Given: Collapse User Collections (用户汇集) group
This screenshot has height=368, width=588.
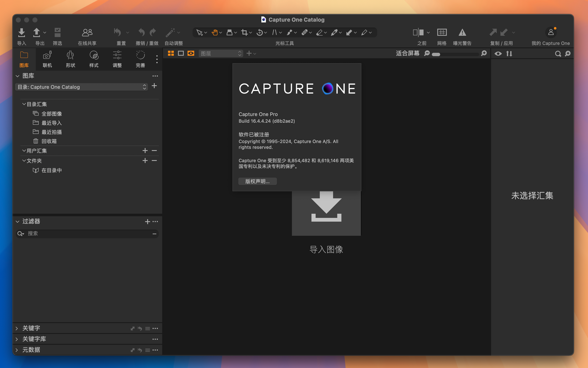Looking at the screenshot, I should (24, 151).
